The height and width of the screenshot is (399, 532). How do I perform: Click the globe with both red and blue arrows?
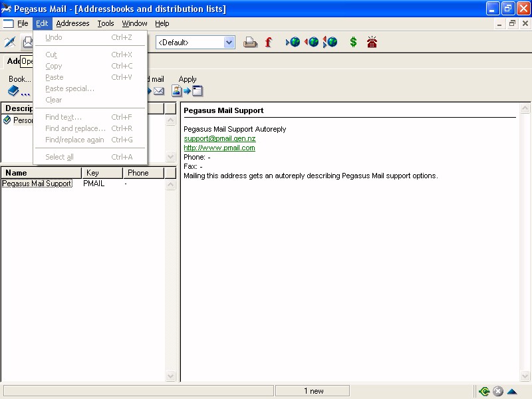[330, 42]
